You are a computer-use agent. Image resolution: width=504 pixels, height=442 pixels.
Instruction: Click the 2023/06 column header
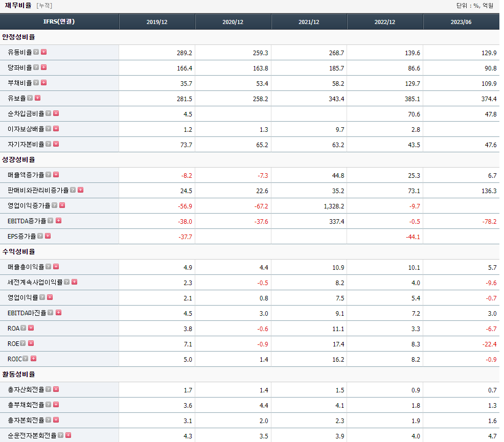(x=461, y=22)
